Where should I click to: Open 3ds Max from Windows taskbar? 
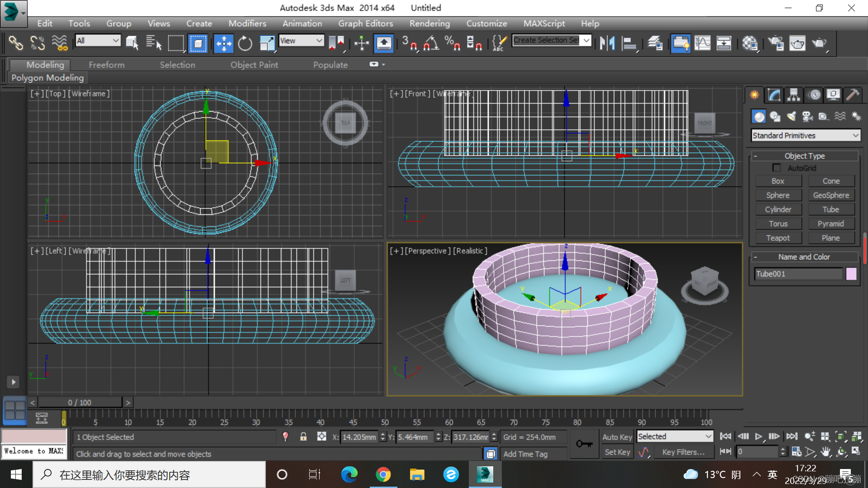[x=485, y=474]
